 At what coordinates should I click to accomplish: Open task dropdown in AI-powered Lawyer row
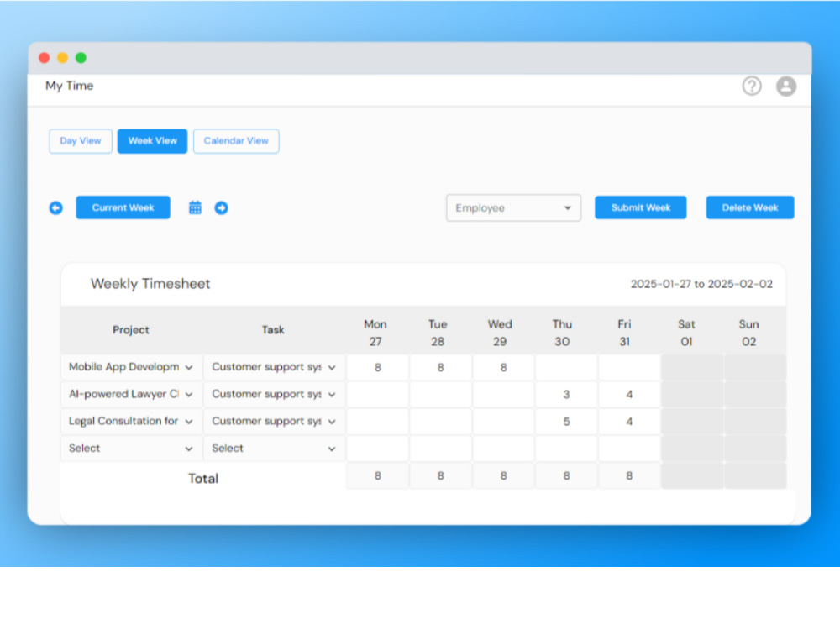(274, 394)
